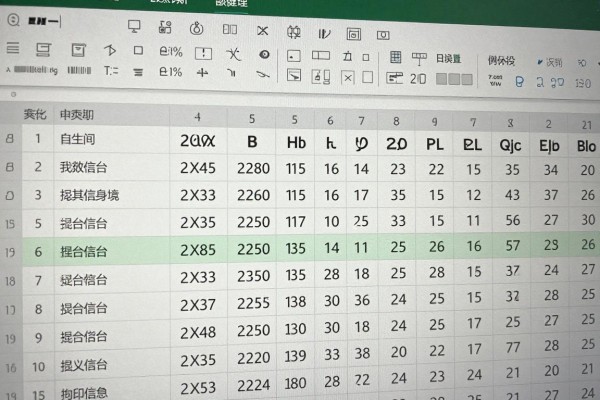Image resolution: width=600 pixels, height=400 pixels.
Task: Select the cell containing 2260
Action: tap(253, 196)
